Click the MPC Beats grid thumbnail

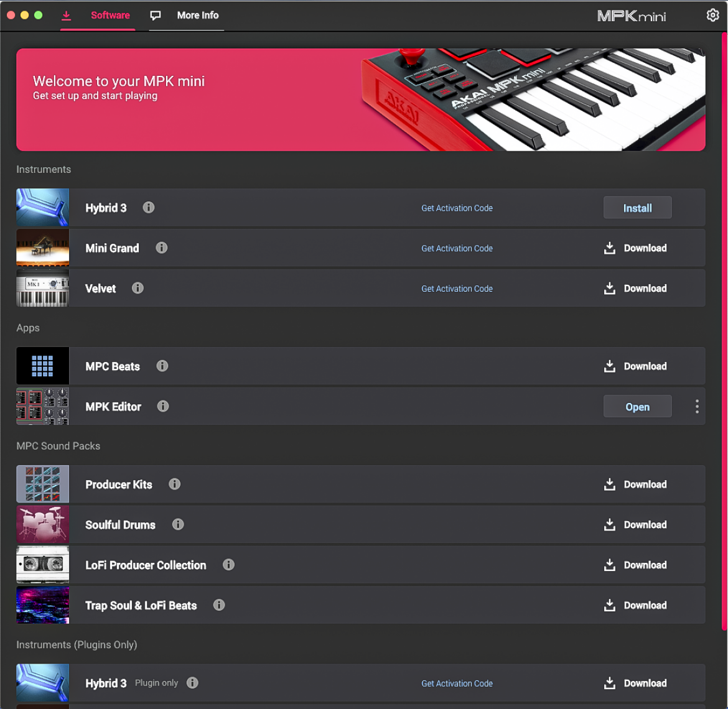pyautogui.click(x=43, y=366)
